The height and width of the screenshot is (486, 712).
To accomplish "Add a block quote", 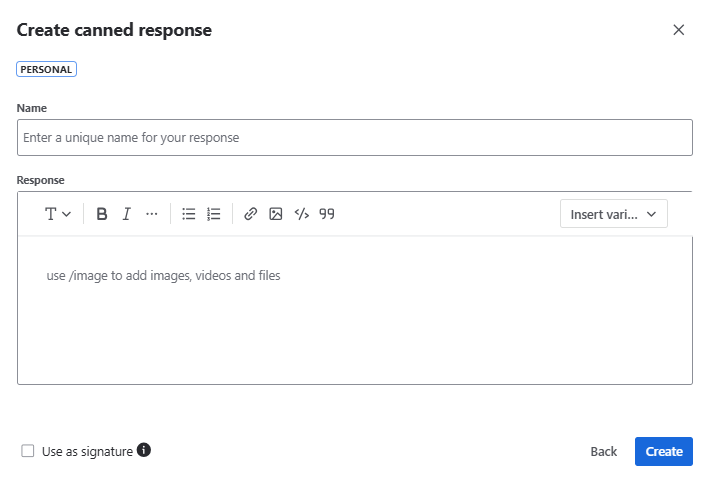I will point(327,214).
